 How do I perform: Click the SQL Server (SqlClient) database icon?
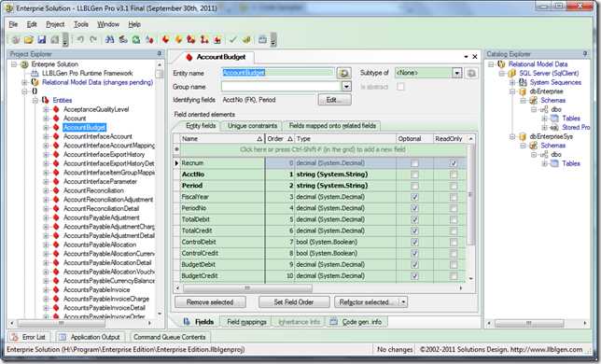pos(512,73)
